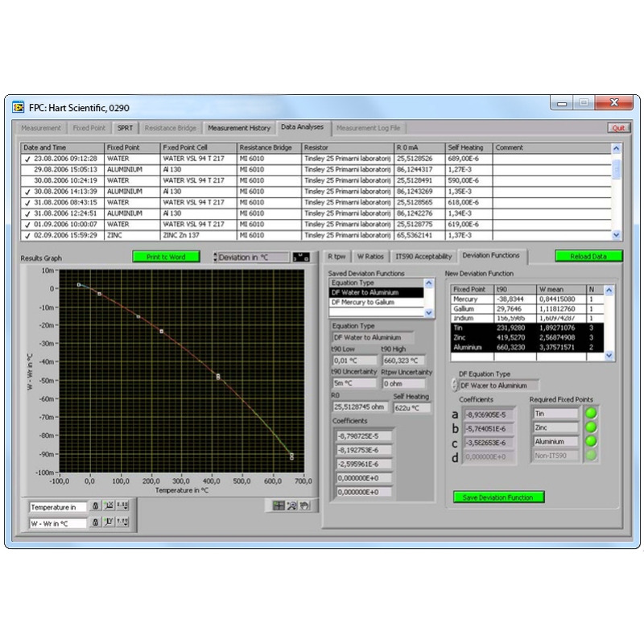
Task: Click the measurement table scrollbar thumb
Action: (616, 169)
